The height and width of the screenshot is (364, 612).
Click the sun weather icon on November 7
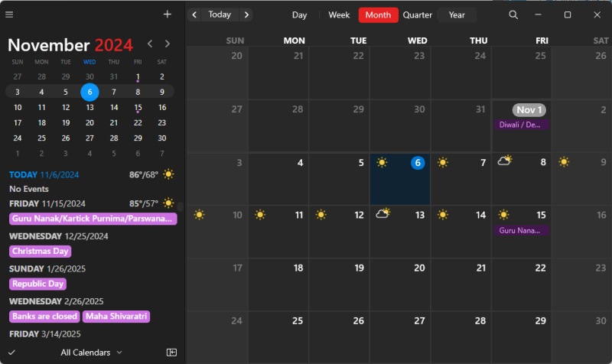pyautogui.click(x=442, y=162)
